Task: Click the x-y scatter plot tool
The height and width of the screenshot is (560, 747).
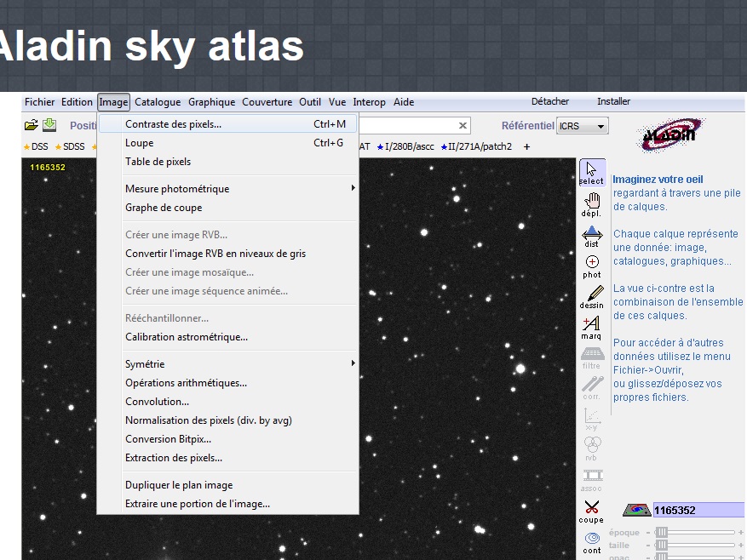Action: (x=592, y=419)
